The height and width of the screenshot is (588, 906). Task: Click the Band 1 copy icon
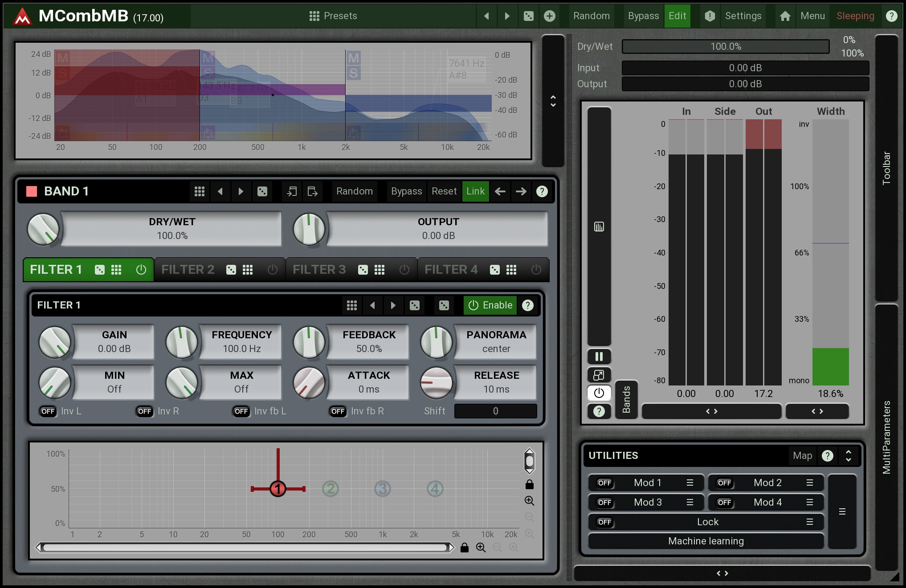(x=292, y=191)
